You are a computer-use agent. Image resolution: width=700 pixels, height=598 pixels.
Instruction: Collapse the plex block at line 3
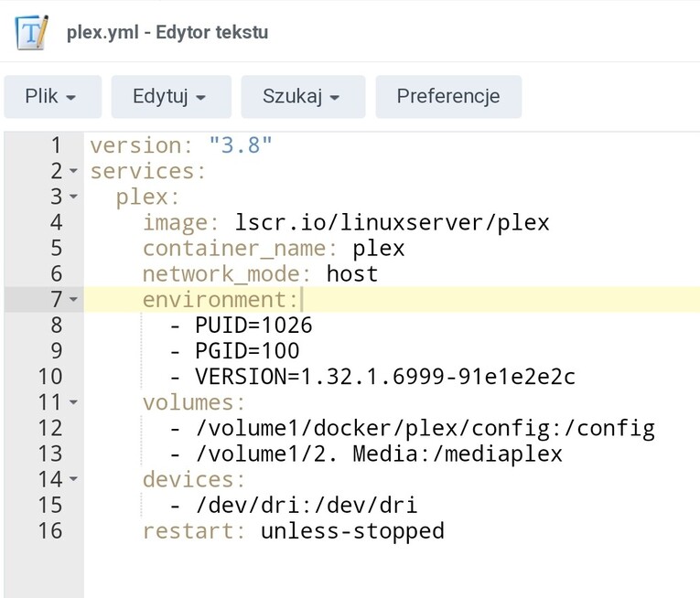pyautogui.click(x=73, y=198)
